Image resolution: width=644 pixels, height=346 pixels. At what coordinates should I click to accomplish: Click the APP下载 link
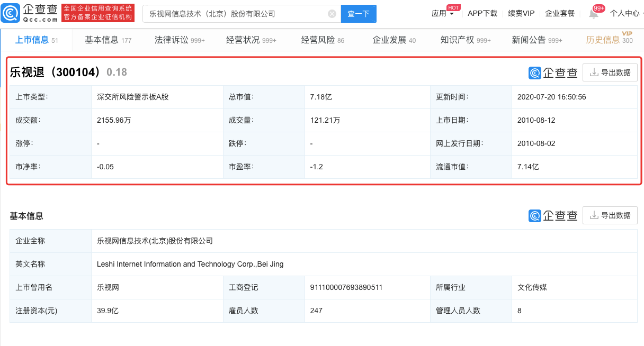(482, 14)
